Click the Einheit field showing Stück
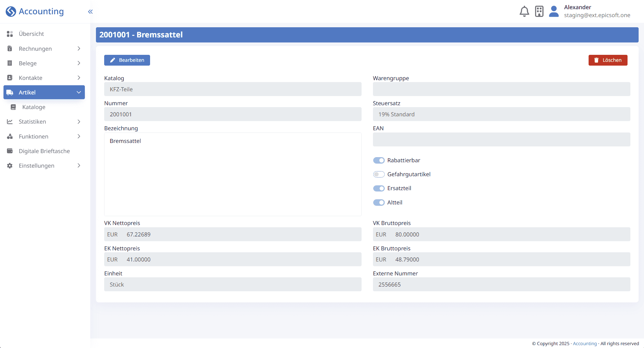Image resolution: width=644 pixels, height=348 pixels. pos(233,284)
